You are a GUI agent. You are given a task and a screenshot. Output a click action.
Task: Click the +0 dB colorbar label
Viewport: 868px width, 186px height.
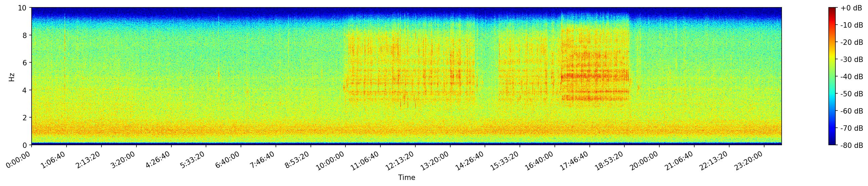pyautogui.click(x=851, y=8)
